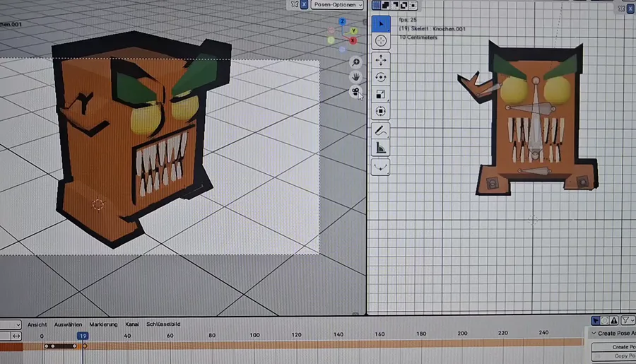Screen dimensions: 636x364
Task: Open the Markierung menu
Action: pos(103,324)
